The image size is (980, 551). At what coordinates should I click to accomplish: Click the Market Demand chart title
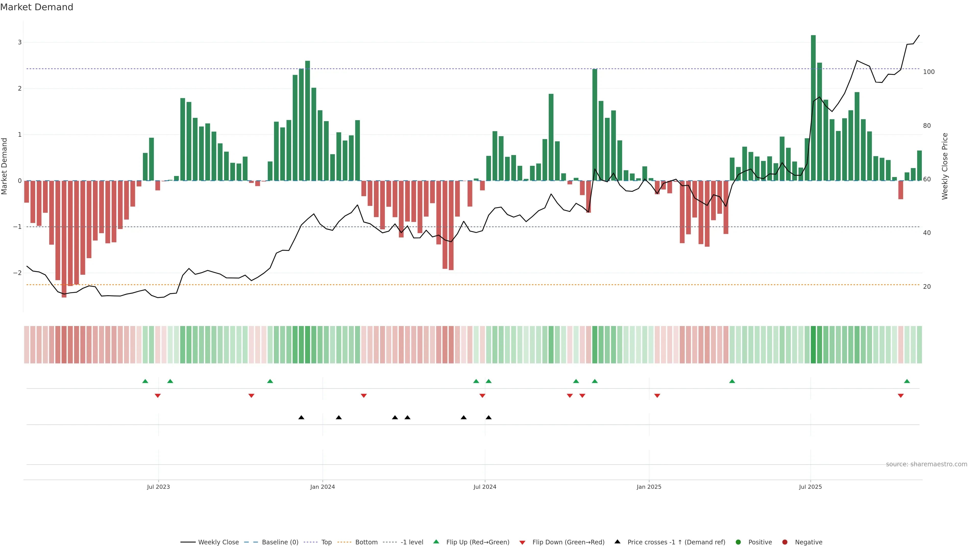pyautogui.click(x=36, y=7)
